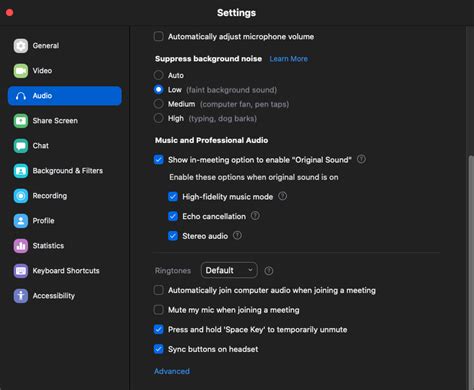This screenshot has height=390, width=474.
Task: Select High noise suppression option
Action: (159, 118)
